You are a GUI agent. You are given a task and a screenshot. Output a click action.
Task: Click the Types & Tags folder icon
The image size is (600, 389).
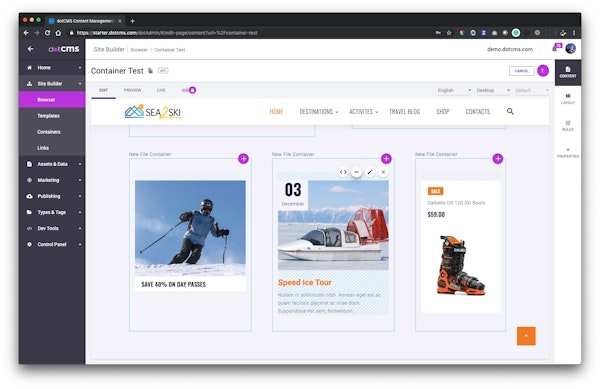(29, 212)
